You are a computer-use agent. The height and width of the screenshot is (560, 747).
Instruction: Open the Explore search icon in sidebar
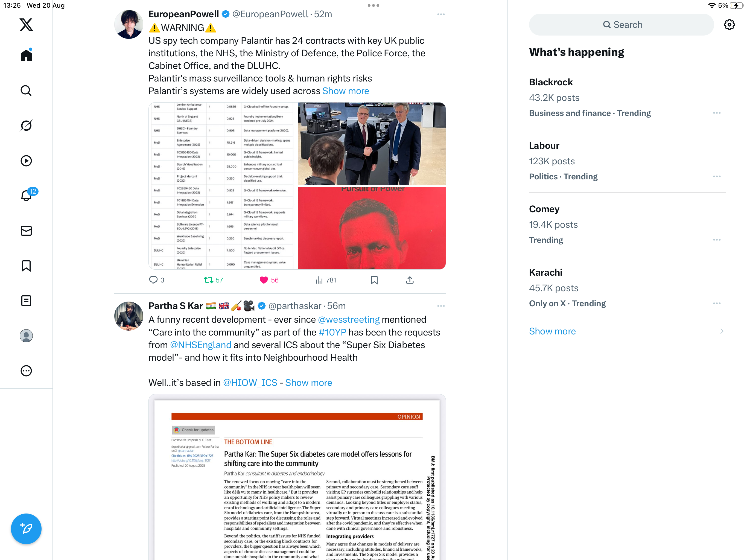pos(26,91)
